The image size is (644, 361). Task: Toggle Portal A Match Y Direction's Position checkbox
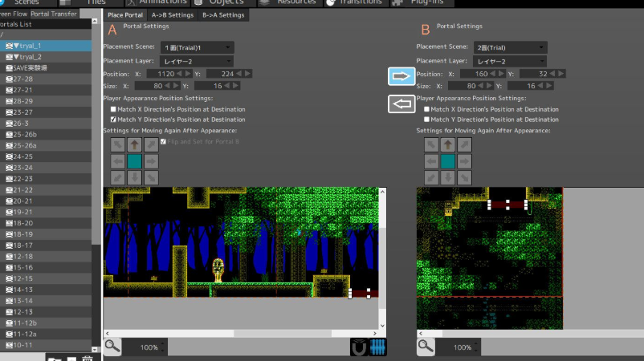(113, 120)
